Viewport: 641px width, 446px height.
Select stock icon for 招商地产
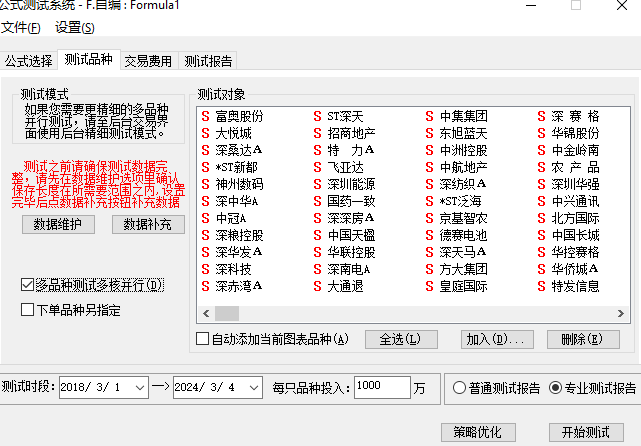(x=318, y=133)
